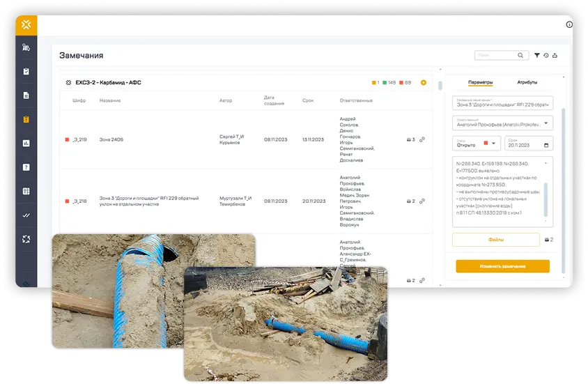Viewport: 588px width, 384px height.
Task: Click the double checkmark sidebar icon
Action: click(x=26, y=215)
